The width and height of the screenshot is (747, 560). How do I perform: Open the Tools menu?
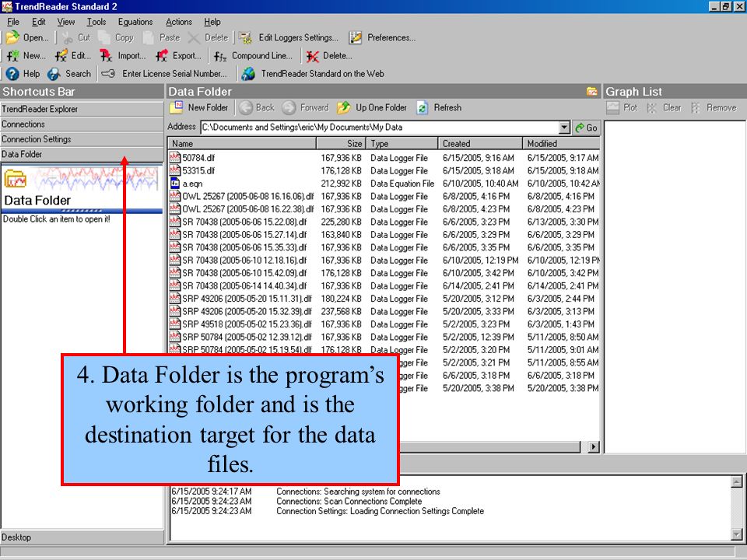click(x=96, y=22)
